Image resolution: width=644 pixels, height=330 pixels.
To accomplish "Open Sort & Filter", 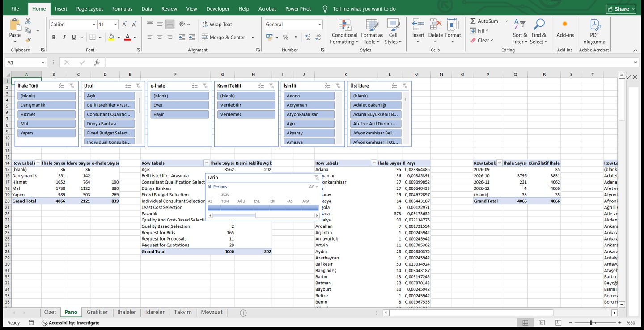I will (x=520, y=32).
